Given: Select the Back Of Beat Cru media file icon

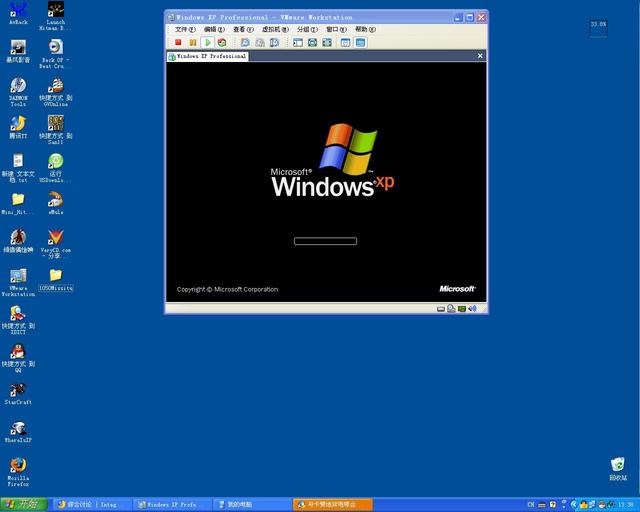Looking at the screenshot, I should click(x=56, y=54).
